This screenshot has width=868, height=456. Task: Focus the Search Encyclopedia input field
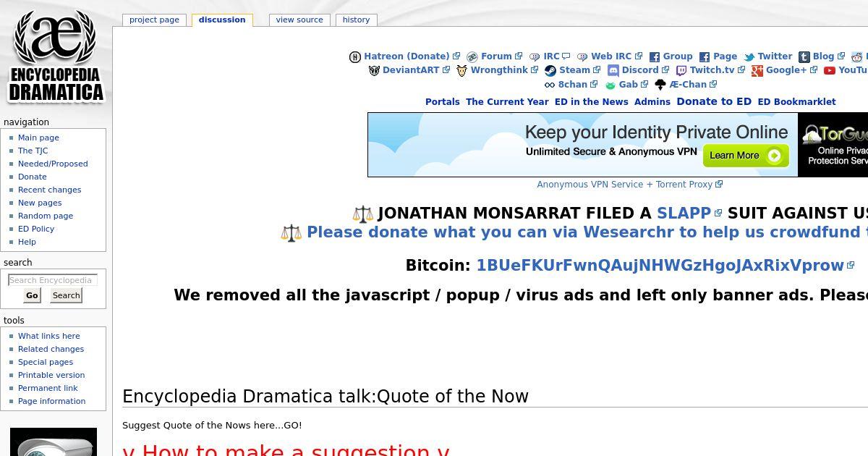click(52, 280)
